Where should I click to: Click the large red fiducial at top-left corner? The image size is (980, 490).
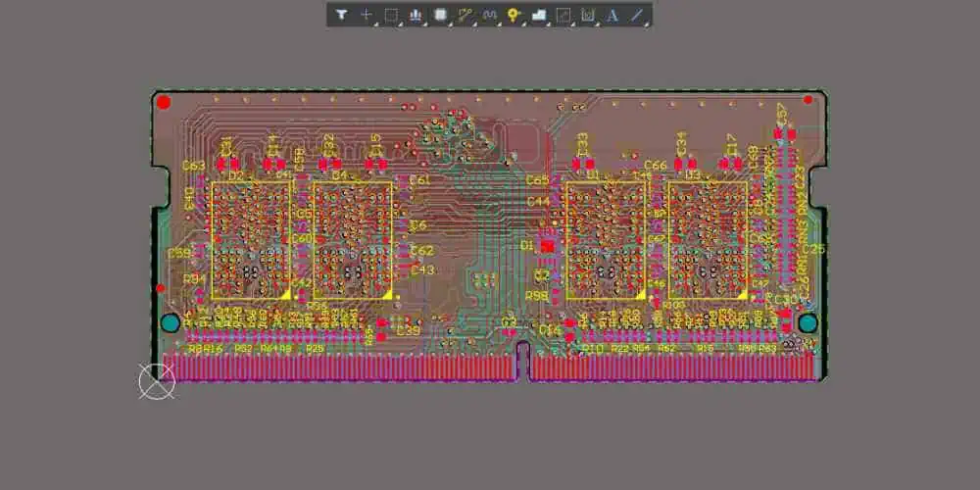coord(164,102)
